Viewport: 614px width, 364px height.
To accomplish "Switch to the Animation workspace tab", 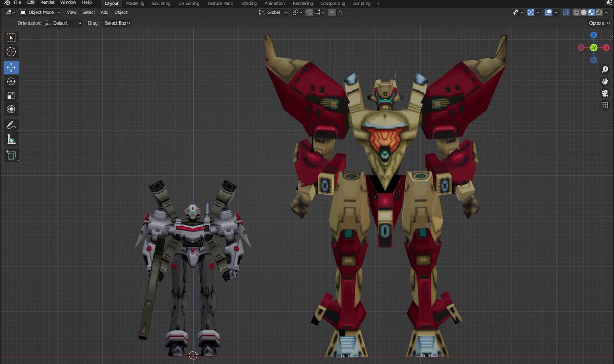I will click(275, 3).
